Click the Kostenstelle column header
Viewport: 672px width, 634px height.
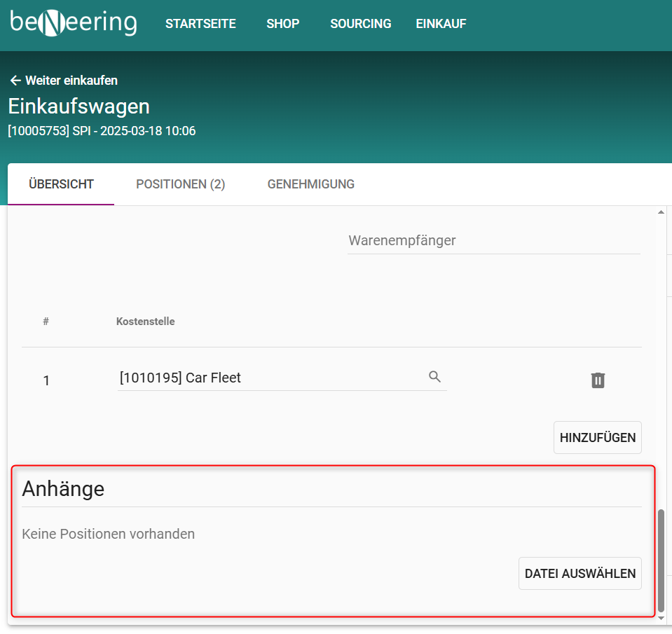pyautogui.click(x=145, y=322)
